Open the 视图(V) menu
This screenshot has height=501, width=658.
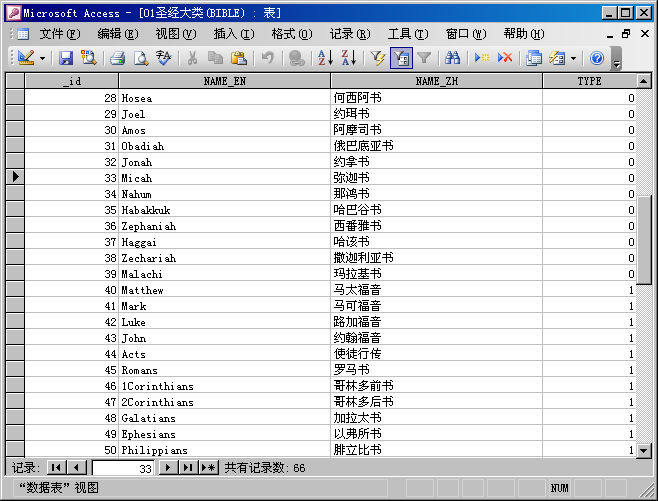[176, 34]
